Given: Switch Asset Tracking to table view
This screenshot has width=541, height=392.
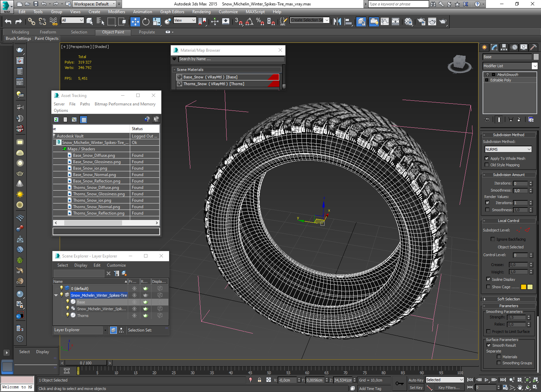Looking at the screenshot, I should tap(84, 119).
